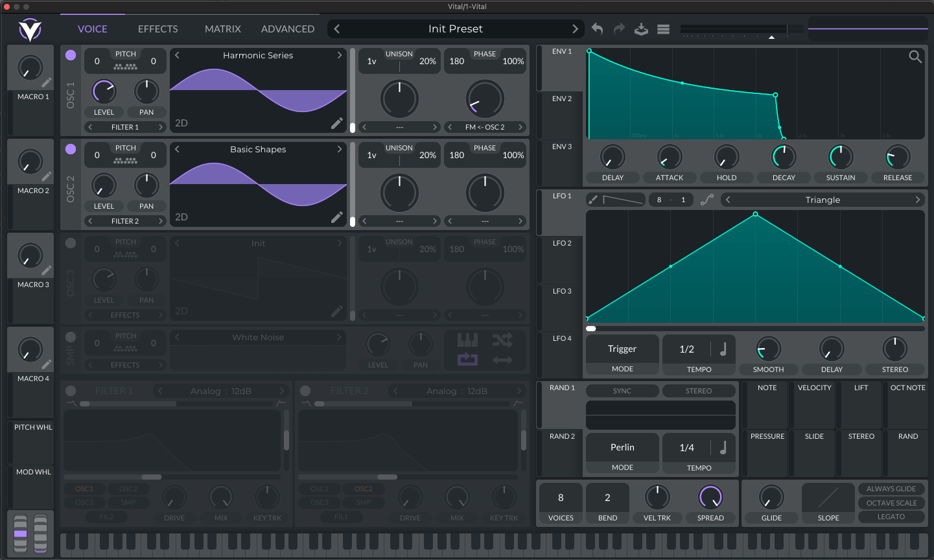Screen dimensions: 934x560
Task: Edit OSC 1 wavetable with pencil icon
Action: pos(337,123)
